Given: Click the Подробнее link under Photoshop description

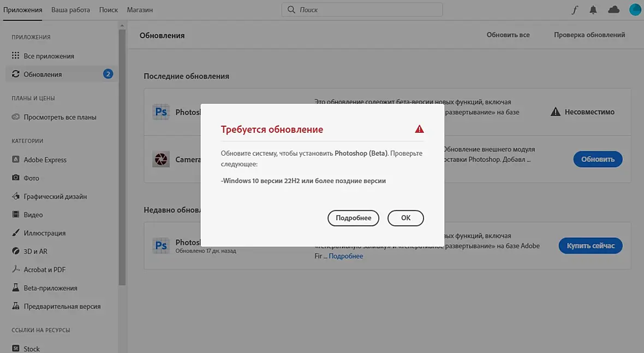Looking at the screenshot, I should (346, 256).
